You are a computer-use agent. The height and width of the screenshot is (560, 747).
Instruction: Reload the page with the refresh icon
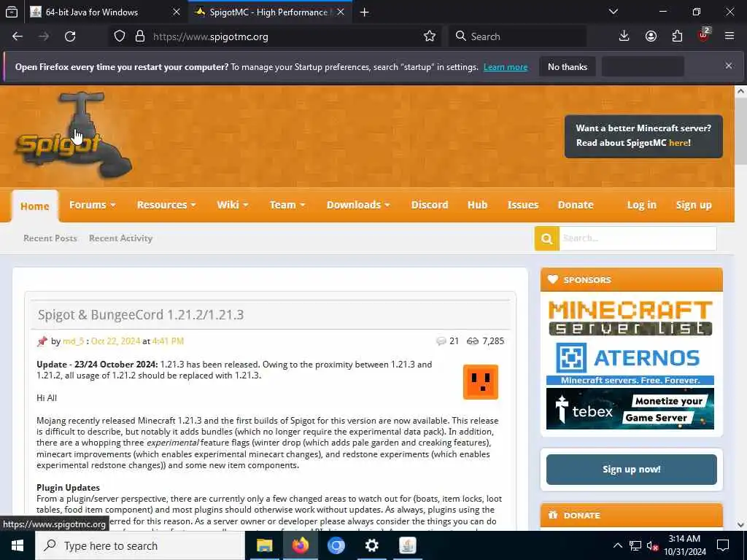pyautogui.click(x=70, y=36)
